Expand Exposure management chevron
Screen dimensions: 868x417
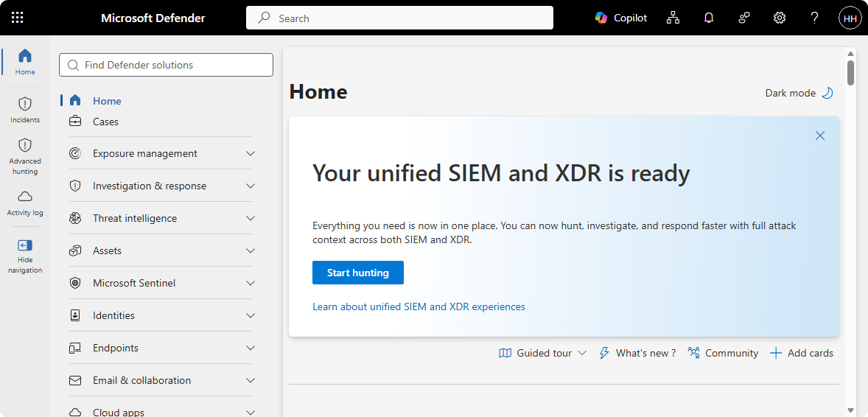coord(251,153)
